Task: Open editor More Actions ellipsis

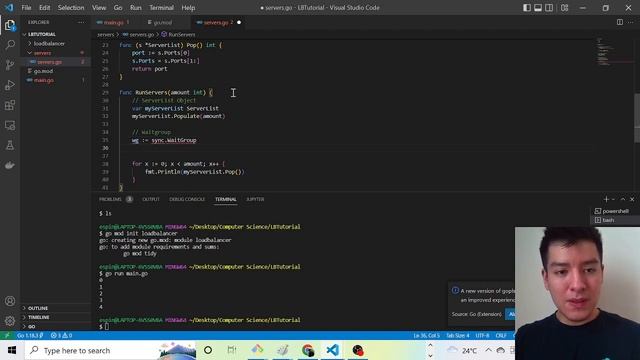Action: click(x=631, y=22)
